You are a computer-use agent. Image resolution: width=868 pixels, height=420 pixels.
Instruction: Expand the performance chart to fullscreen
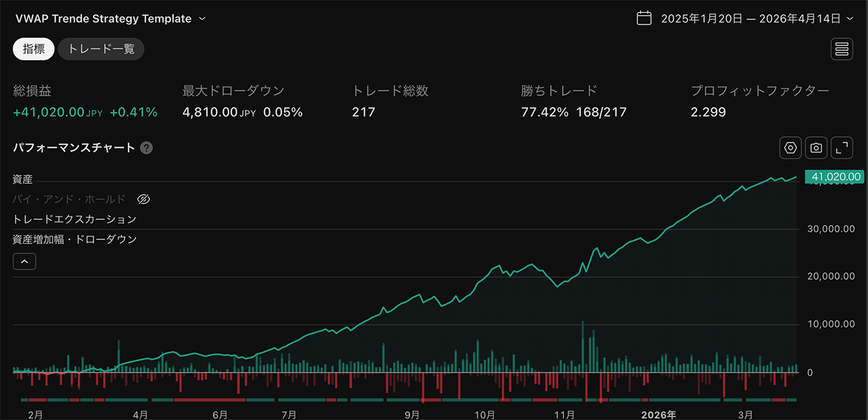click(842, 147)
